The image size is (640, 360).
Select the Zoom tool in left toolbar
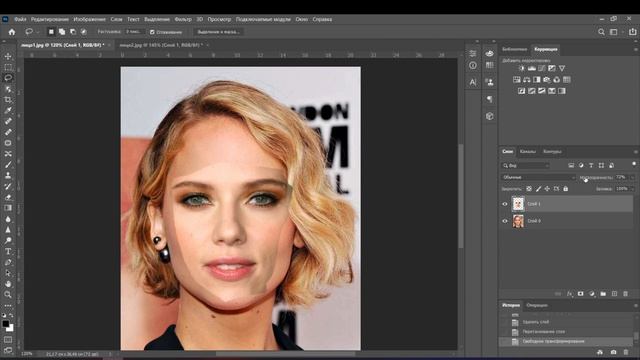[x=8, y=294]
